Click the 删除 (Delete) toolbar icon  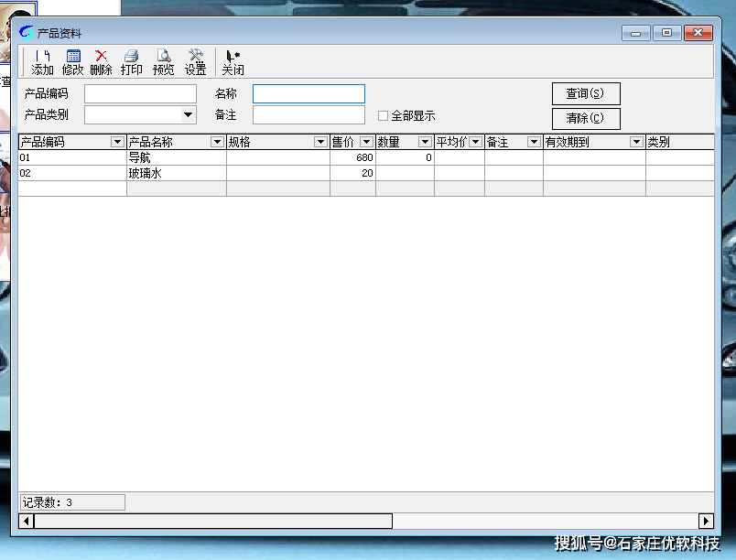(102, 62)
